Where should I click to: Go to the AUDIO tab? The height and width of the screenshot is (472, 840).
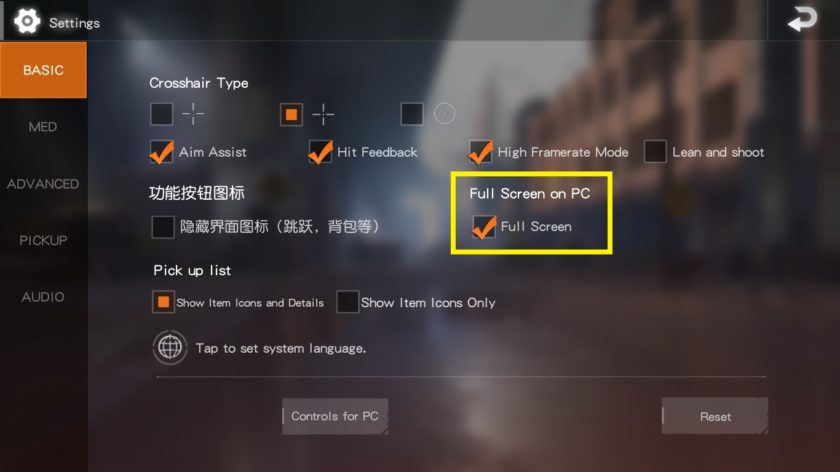click(x=43, y=297)
